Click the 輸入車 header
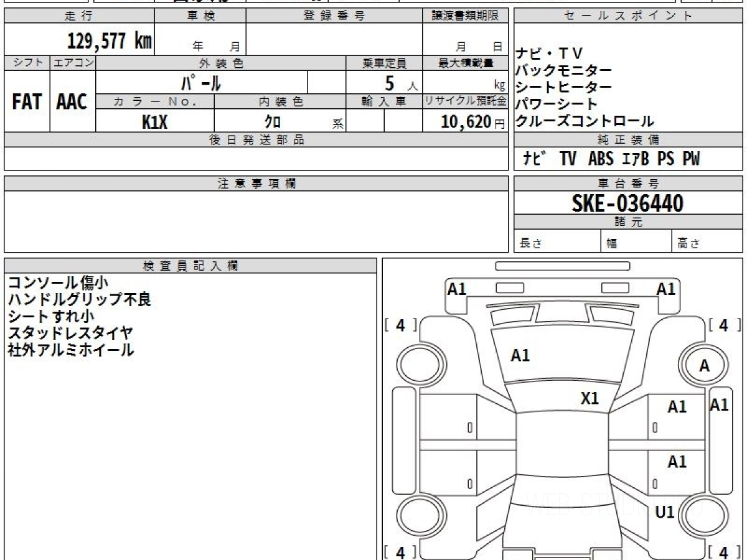747x560 pixels. point(384,101)
